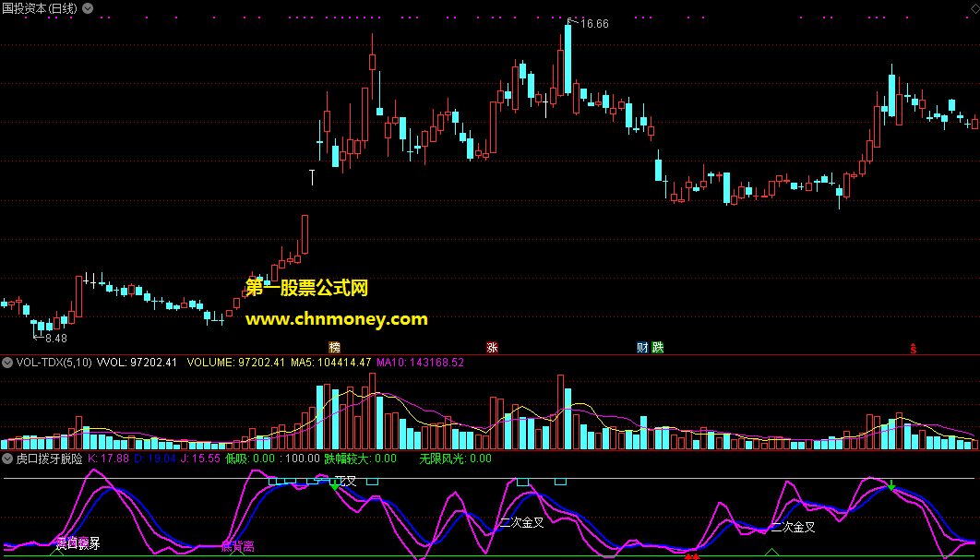Image resolution: width=980 pixels, height=560 pixels.
Task: Open the 财 financial info marker
Action: tap(642, 348)
